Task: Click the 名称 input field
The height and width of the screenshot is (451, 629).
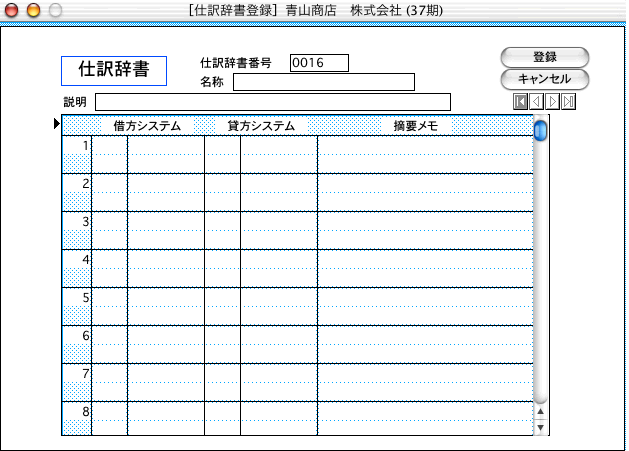Action: coord(324,82)
